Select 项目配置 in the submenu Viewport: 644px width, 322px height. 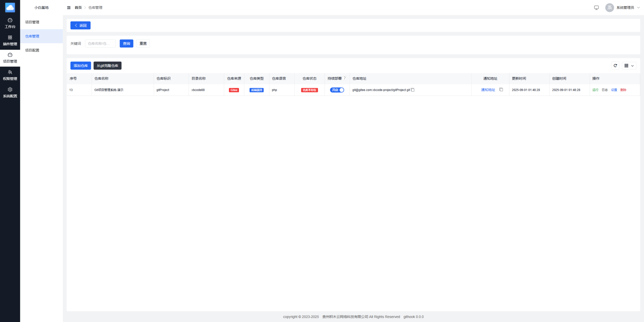(x=32, y=50)
